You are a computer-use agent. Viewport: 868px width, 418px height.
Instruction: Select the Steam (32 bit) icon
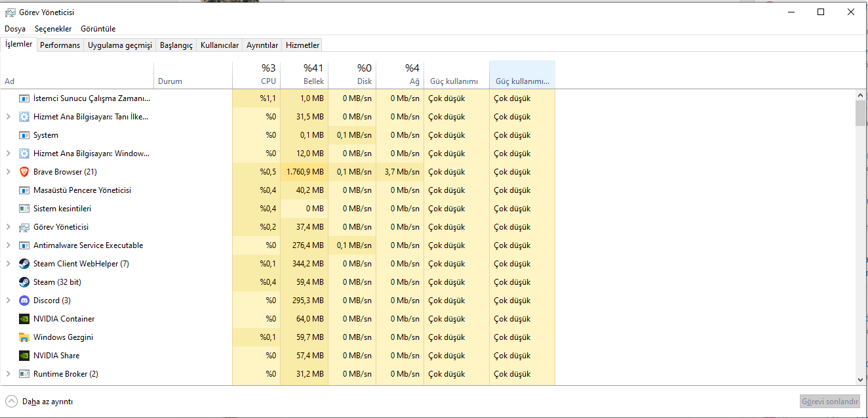[24, 282]
